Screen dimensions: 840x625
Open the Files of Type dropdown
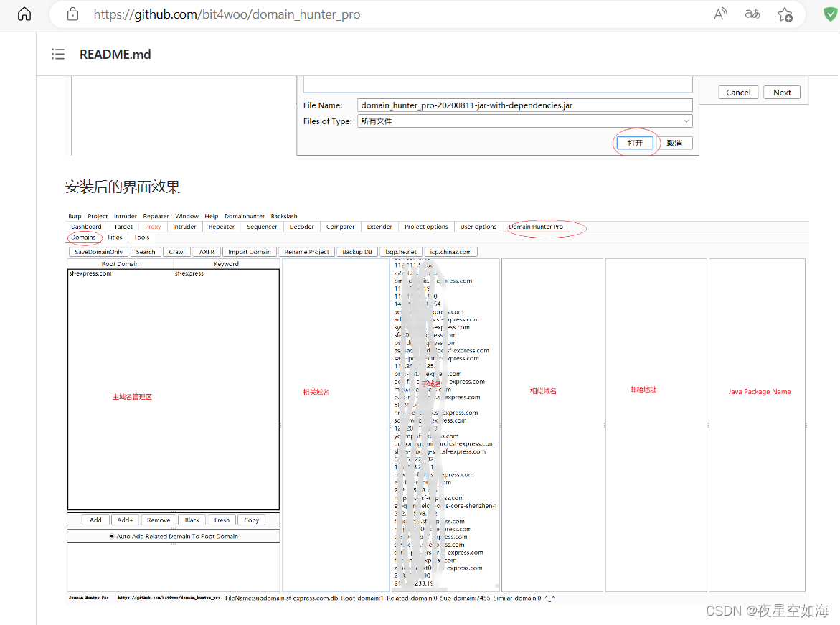coord(525,121)
